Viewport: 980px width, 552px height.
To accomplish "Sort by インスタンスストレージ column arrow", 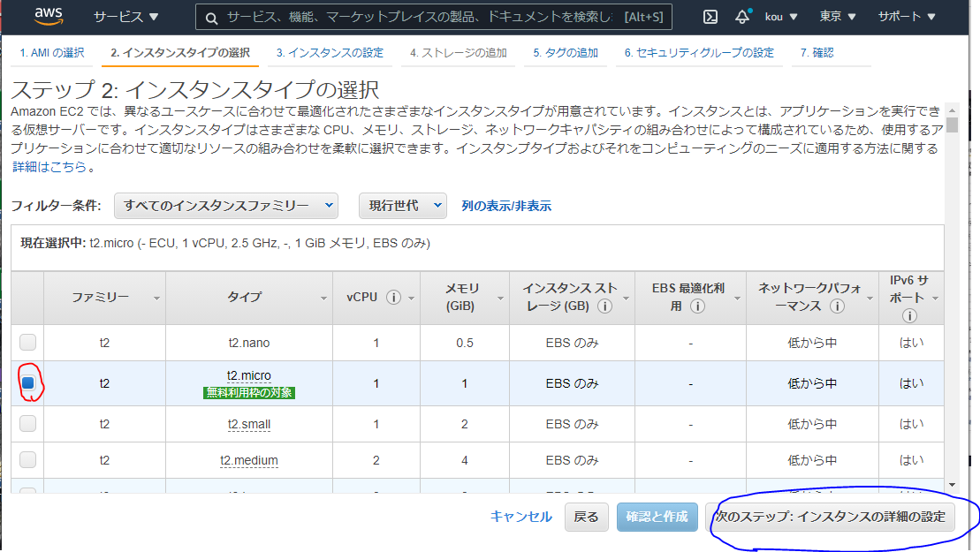I will (x=626, y=299).
